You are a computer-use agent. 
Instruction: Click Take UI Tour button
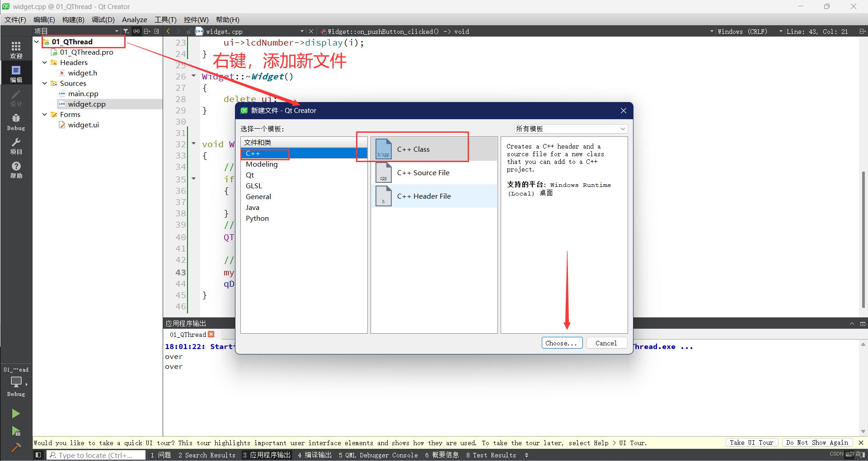click(751, 442)
